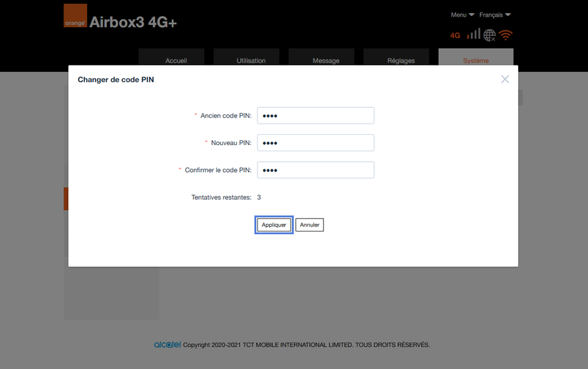Image resolution: width=588 pixels, height=369 pixels.
Task: Click the Airbox3 4G+ header title
Action: [133, 22]
